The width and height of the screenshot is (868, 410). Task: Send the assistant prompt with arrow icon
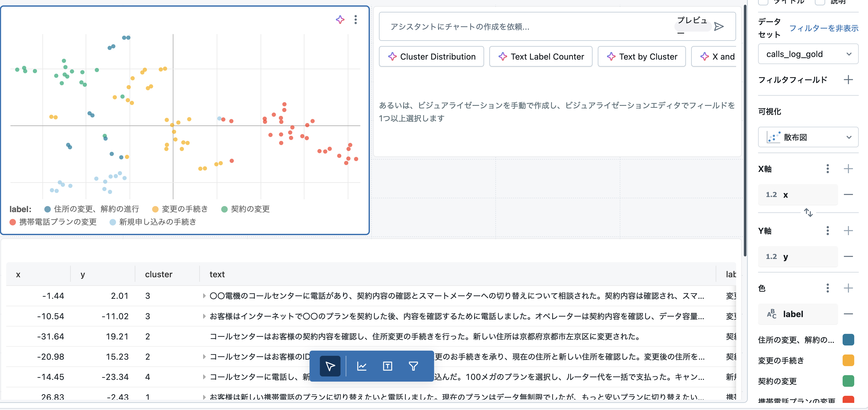[718, 27]
